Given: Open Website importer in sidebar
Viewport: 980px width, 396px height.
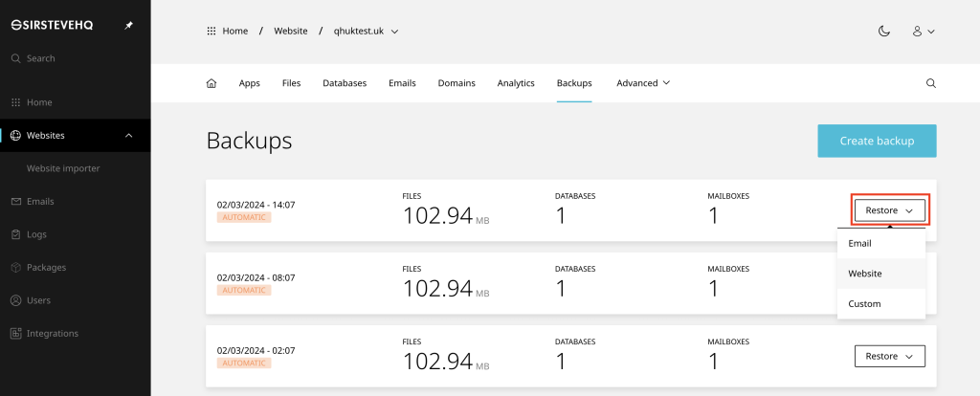Looking at the screenshot, I should tap(63, 168).
